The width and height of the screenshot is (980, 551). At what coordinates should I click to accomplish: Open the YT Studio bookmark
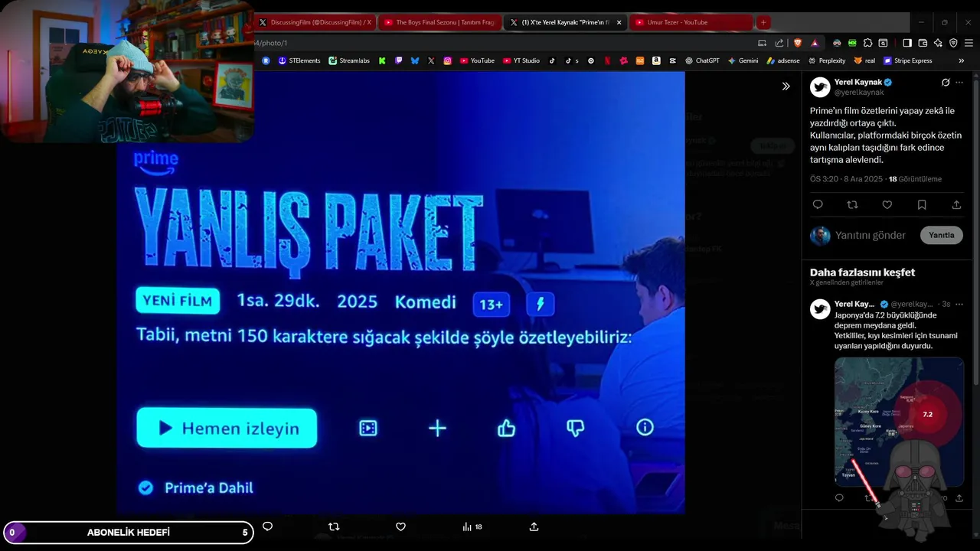tap(521, 60)
